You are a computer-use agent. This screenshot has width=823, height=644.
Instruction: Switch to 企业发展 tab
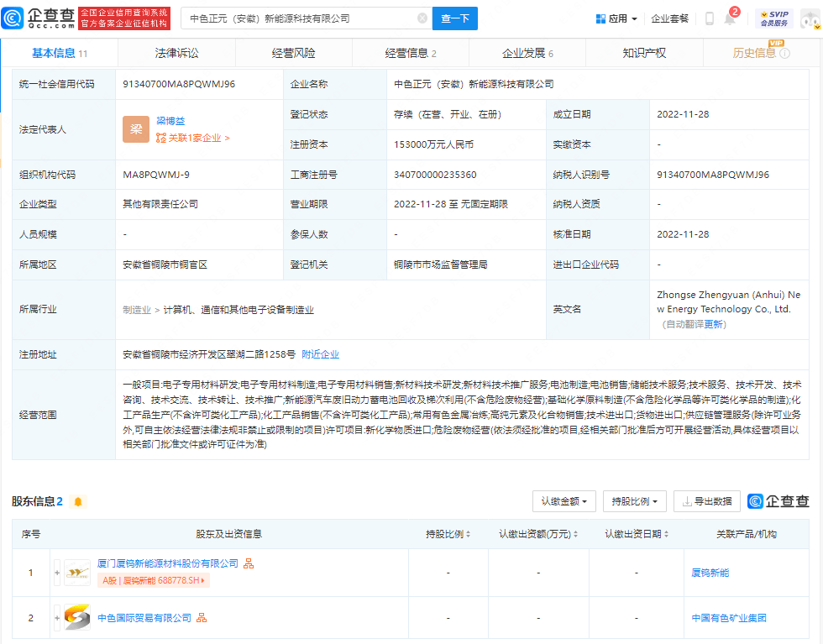click(527, 53)
